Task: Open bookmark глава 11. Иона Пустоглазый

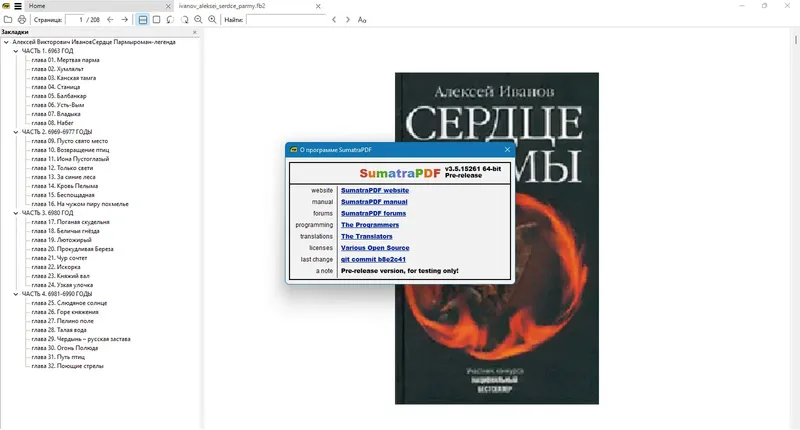Action: pyautogui.click(x=70, y=159)
